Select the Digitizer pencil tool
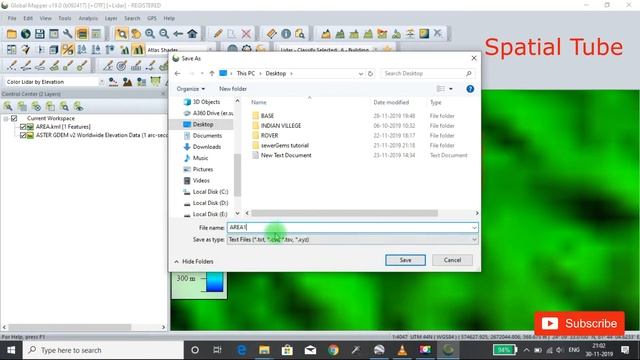Viewport: 640px width, 360px height. 218,34
